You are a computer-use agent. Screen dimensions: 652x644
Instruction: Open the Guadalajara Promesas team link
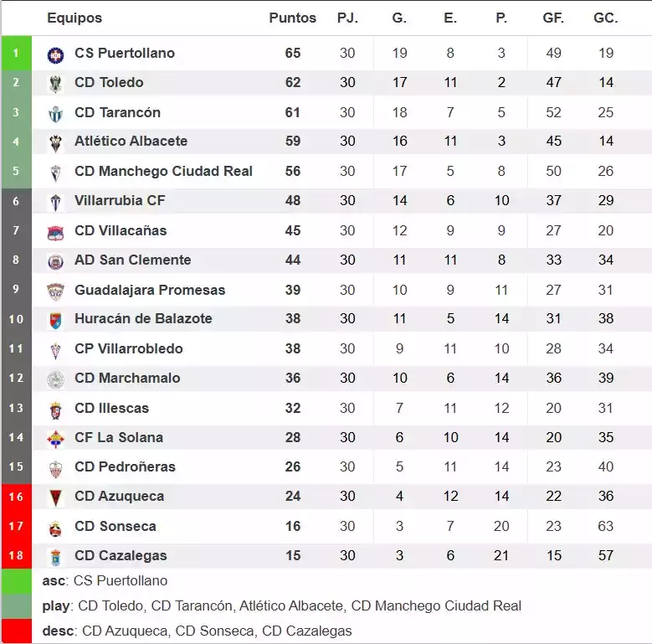[150, 290]
